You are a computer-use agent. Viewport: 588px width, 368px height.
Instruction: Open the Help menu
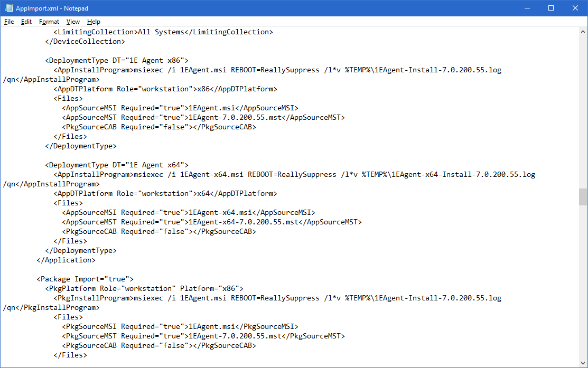tap(94, 22)
